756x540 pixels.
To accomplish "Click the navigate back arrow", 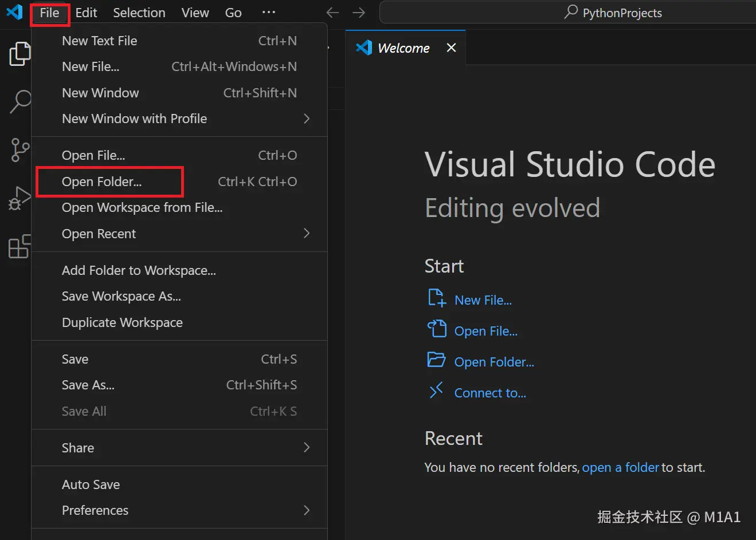I will tap(332, 13).
